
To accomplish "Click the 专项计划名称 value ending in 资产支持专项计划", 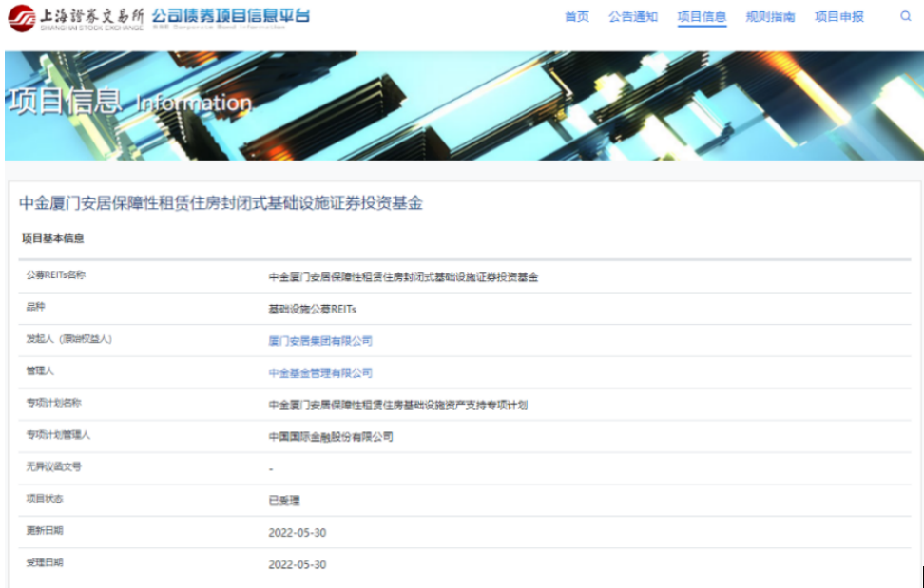I will click(x=397, y=406).
